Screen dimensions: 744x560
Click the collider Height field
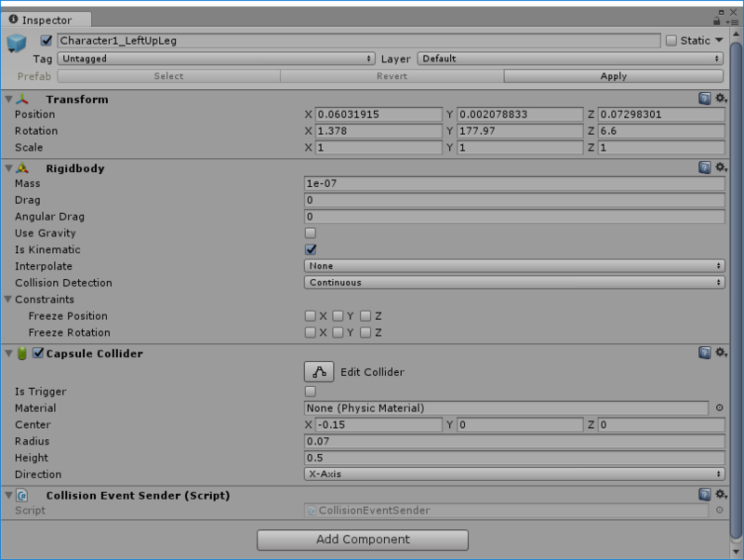[514, 458]
